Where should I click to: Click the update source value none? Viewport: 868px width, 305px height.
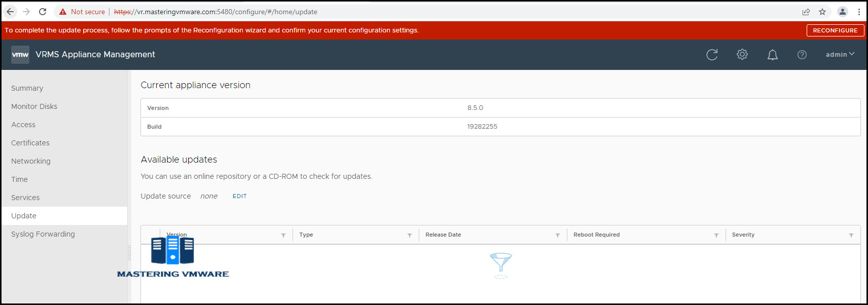[x=209, y=196]
